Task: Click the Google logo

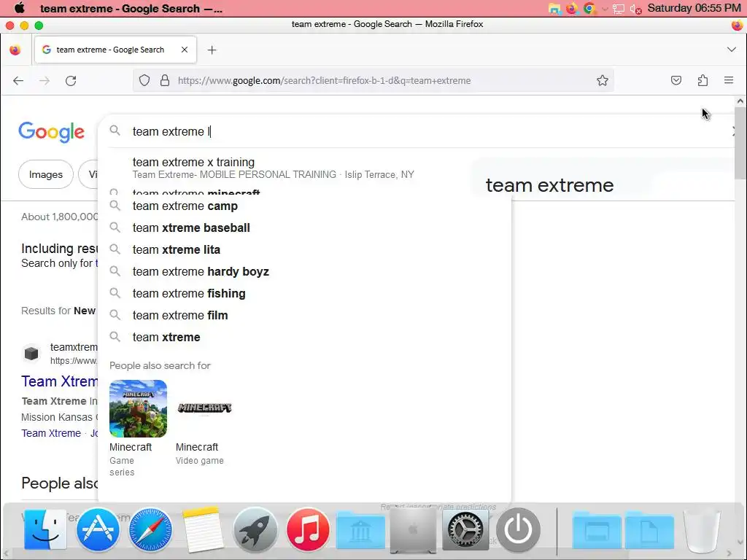Action: point(52,132)
